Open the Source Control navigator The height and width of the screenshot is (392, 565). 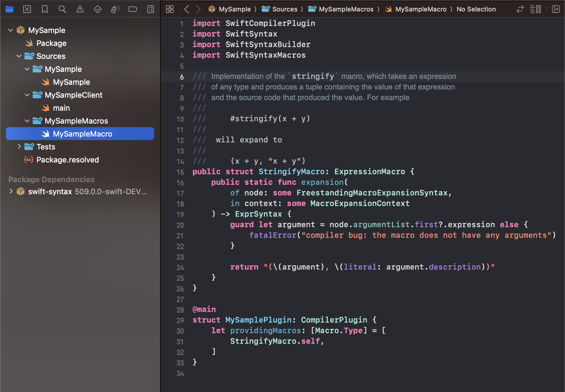coord(27,9)
